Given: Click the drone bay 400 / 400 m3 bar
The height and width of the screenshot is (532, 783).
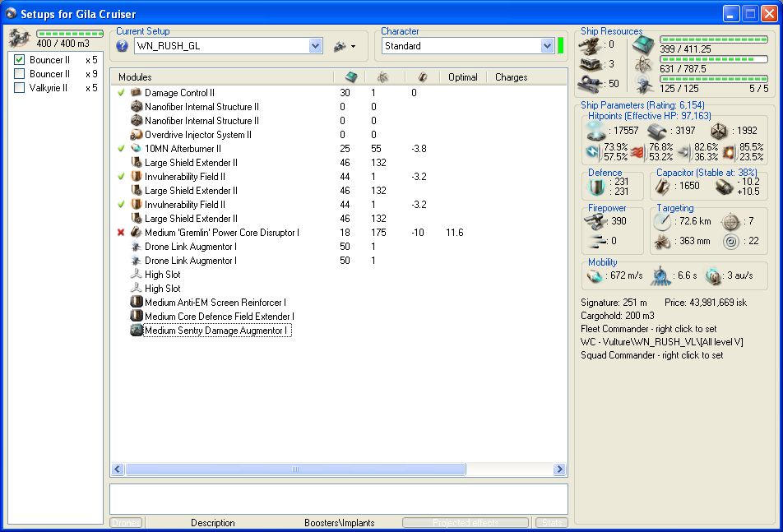Looking at the screenshot, I should (70, 34).
